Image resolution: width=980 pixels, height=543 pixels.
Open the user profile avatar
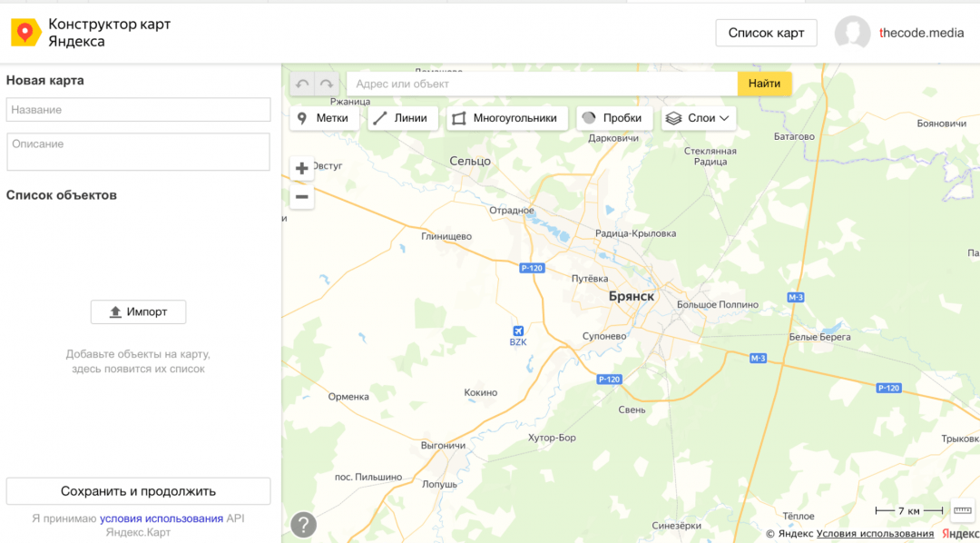coord(852,33)
